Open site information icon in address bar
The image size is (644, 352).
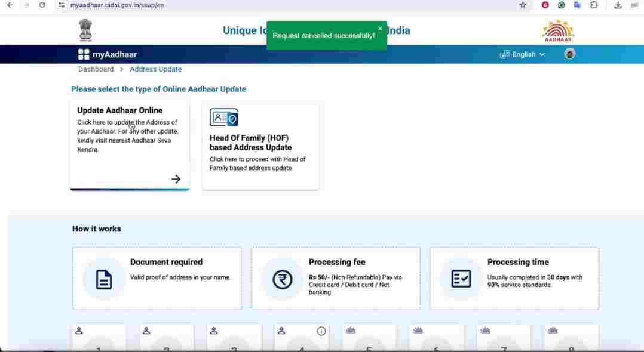coord(62,5)
